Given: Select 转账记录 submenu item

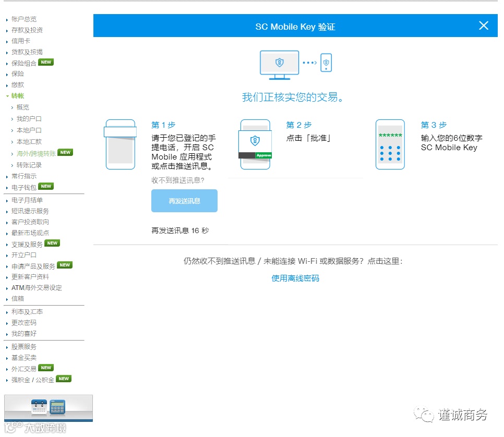Looking at the screenshot, I should 29,165.
